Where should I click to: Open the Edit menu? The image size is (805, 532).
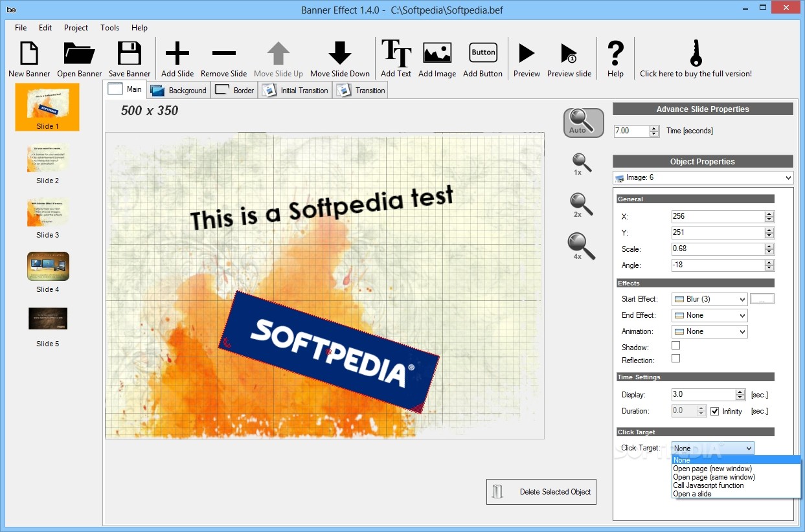(x=45, y=28)
